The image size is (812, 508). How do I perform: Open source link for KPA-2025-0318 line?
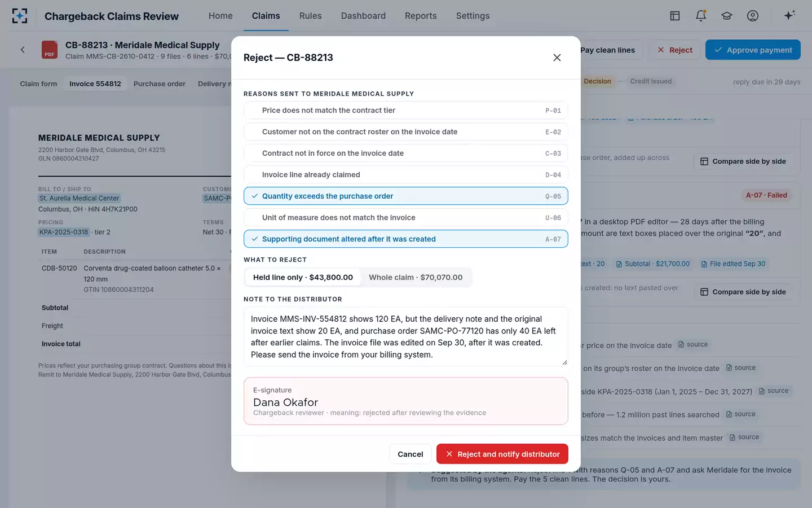(774, 391)
